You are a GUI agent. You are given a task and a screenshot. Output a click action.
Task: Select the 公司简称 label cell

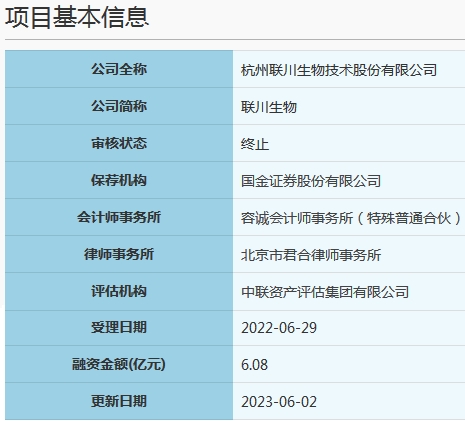pos(119,106)
